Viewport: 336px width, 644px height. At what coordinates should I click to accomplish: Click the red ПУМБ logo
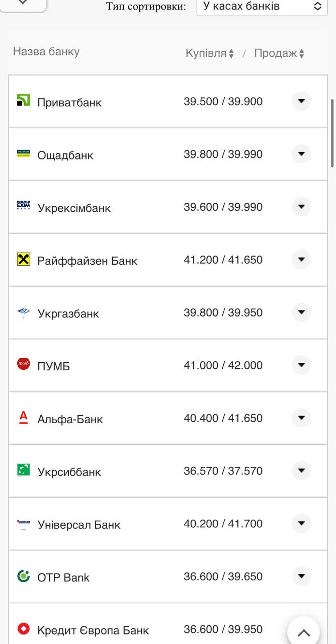pyautogui.click(x=24, y=364)
